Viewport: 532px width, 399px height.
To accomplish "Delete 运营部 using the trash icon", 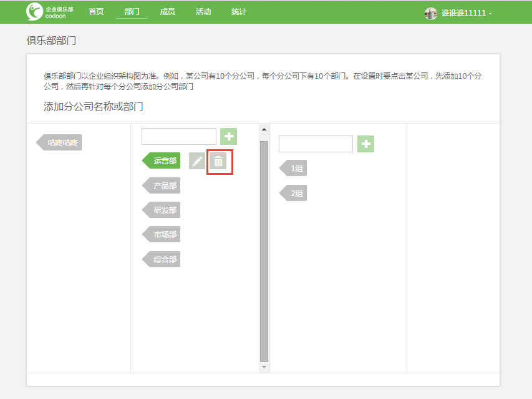I will [x=218, y=161].
